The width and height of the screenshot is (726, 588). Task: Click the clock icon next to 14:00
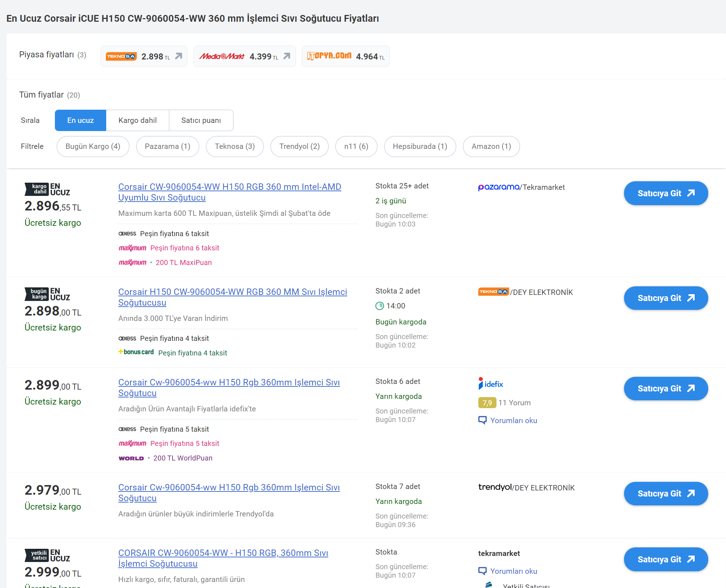(x=380, y=306)
